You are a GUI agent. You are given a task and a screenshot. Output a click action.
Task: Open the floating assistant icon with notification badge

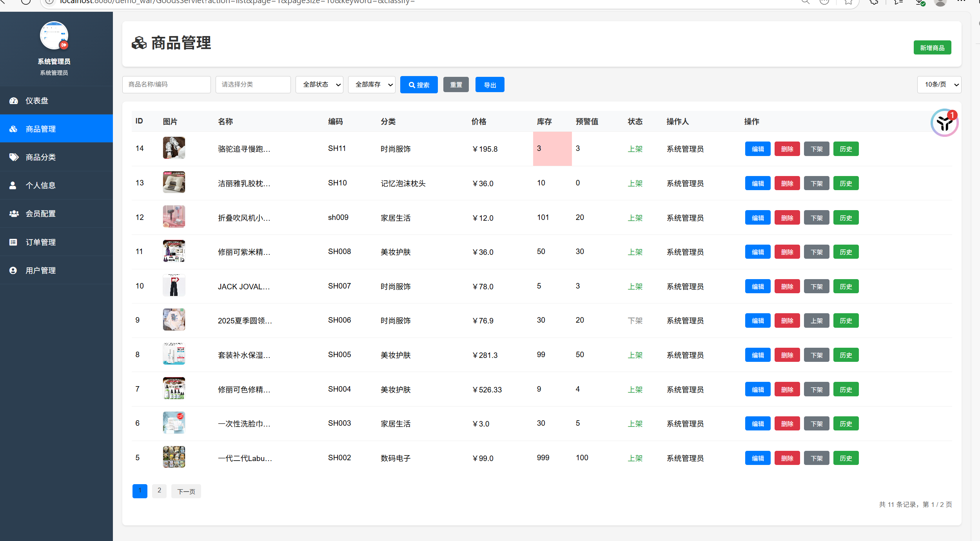point(944,123)
